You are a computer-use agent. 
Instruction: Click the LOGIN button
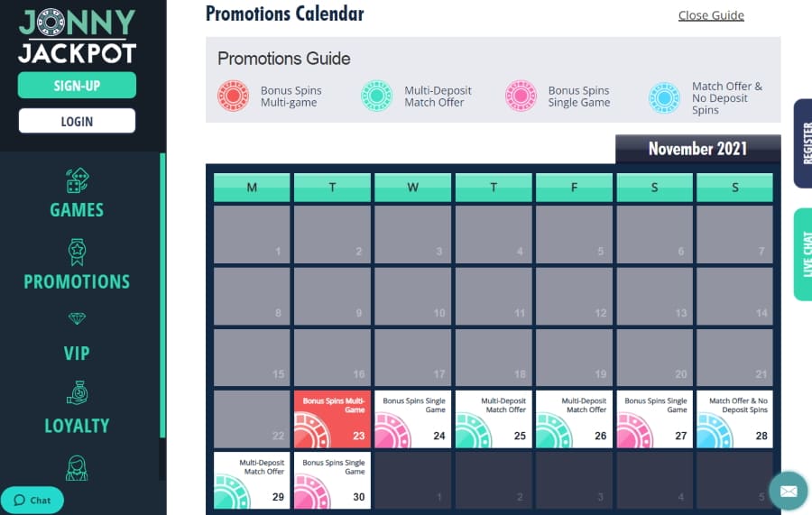coord(78,121)
